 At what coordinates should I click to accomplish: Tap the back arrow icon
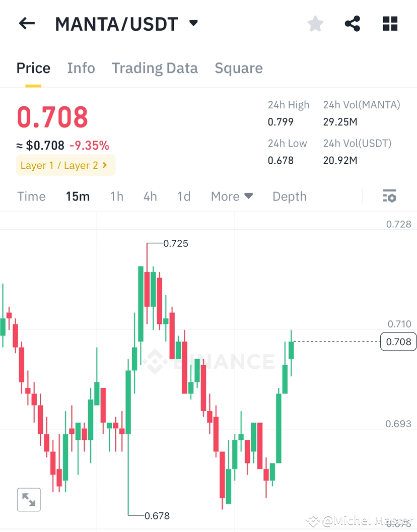point(27,24)
